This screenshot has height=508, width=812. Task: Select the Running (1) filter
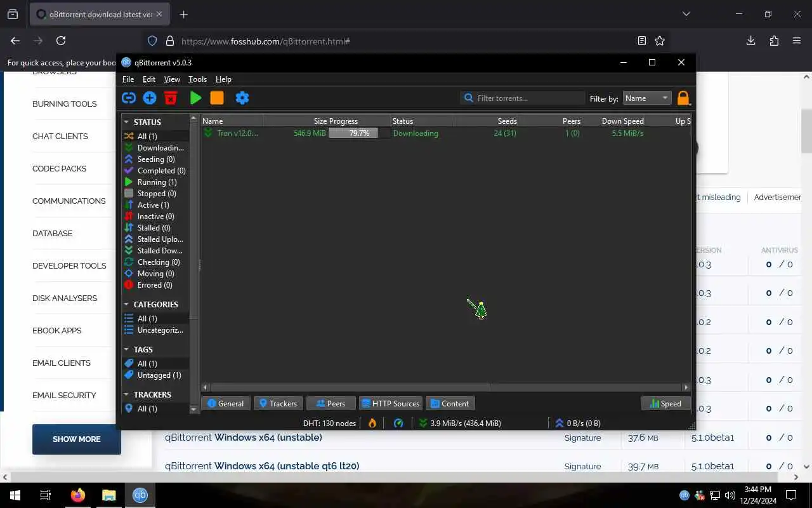pyautogui.click(x=155, y=182)
